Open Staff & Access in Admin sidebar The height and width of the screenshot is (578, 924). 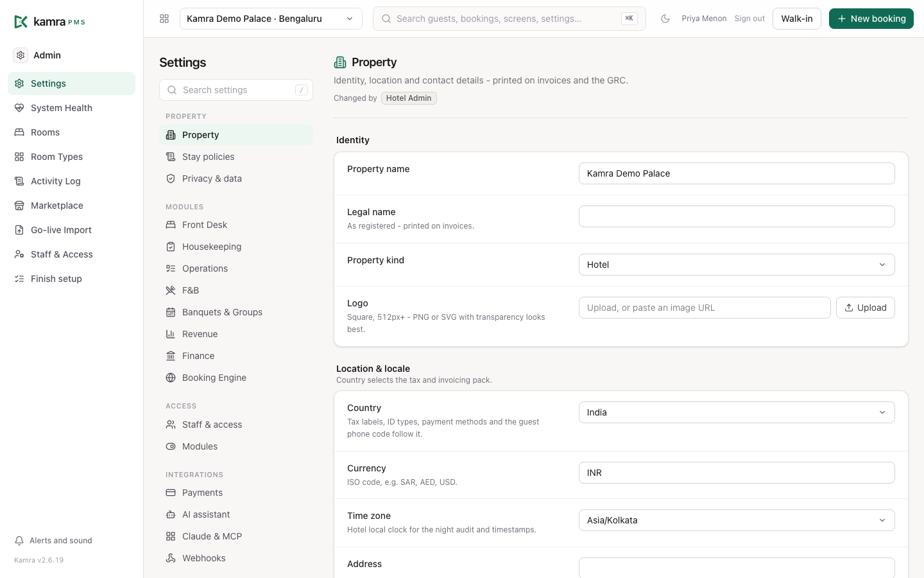(x=71, y=254)
